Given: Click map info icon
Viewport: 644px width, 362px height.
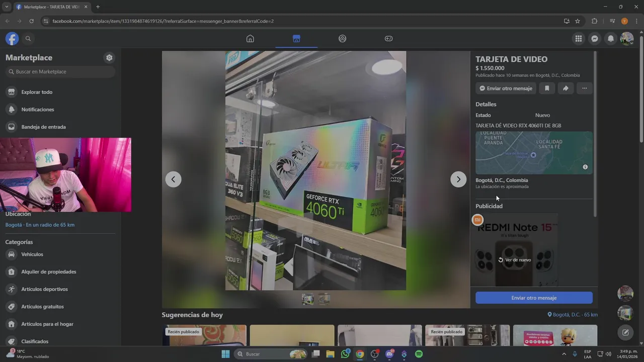Looking at the screenshot, I should pos(585,167).
